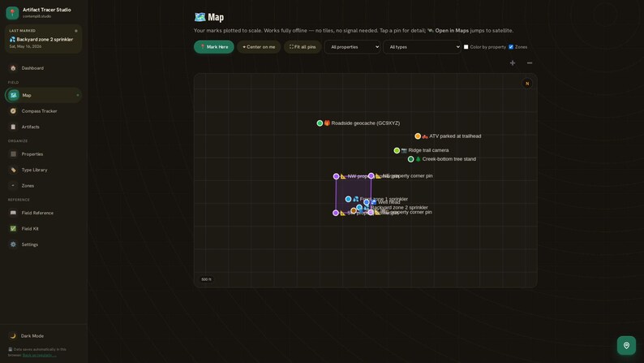Open the Compass Tracker sidebar icon
The image size is (644, 363).
pyautogui.click(x=13, y=111)
